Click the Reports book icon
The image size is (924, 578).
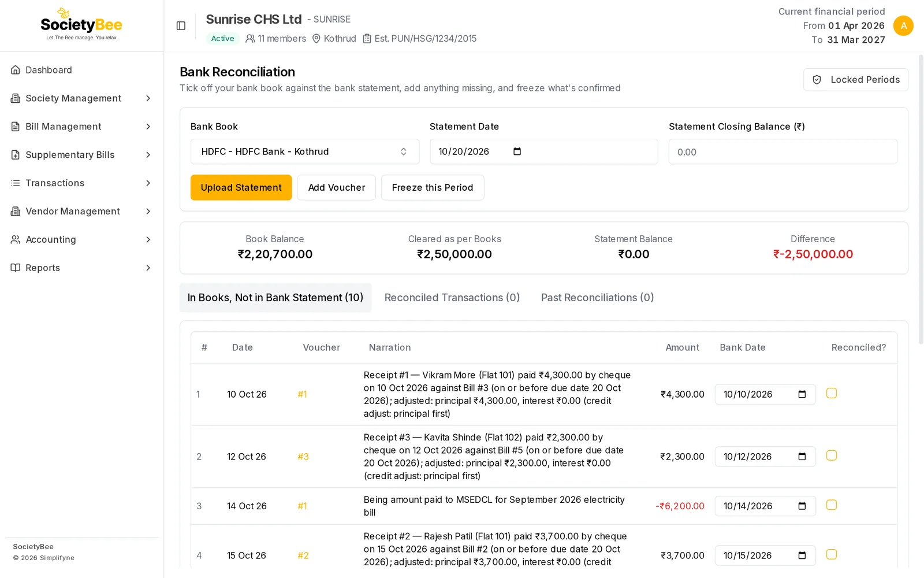pyautogui.click(x=16, y=268)
